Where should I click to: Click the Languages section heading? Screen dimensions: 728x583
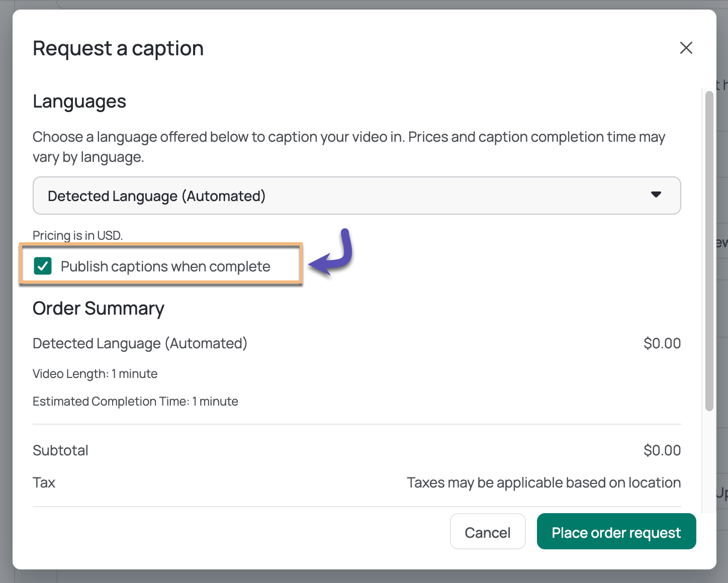[79, 102]
